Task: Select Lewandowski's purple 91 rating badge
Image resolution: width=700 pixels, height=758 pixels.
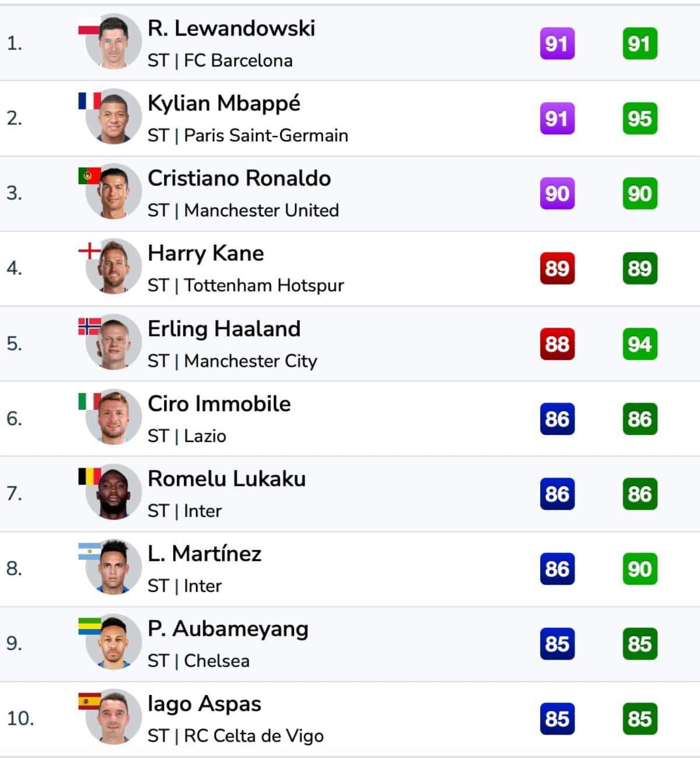Action: pos(557,43)
